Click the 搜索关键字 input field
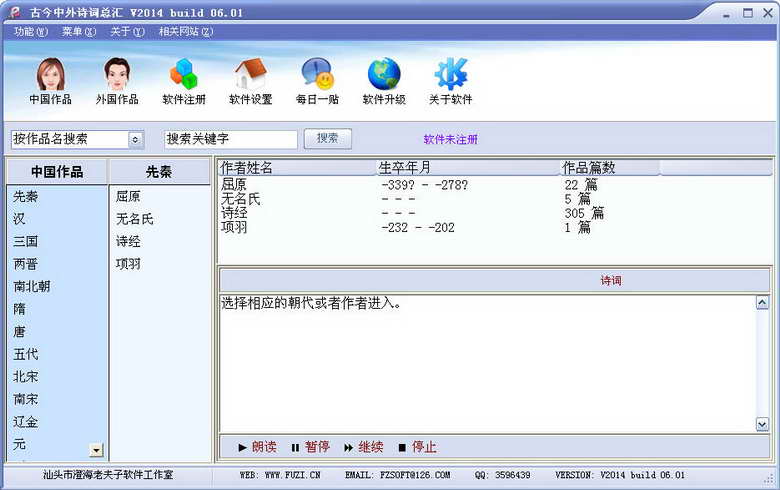The width and height of the screenshot is (780, 490). click(x=231, y=139)
